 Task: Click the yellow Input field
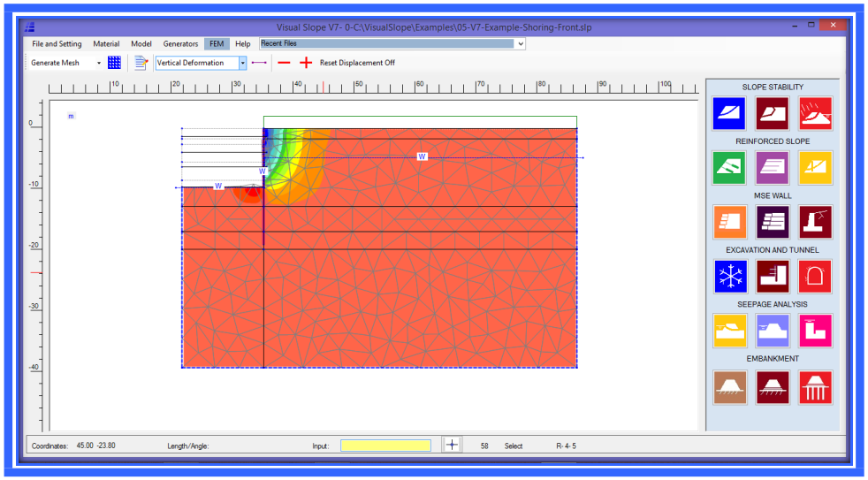pyautogui.click(x=385, y=446)
